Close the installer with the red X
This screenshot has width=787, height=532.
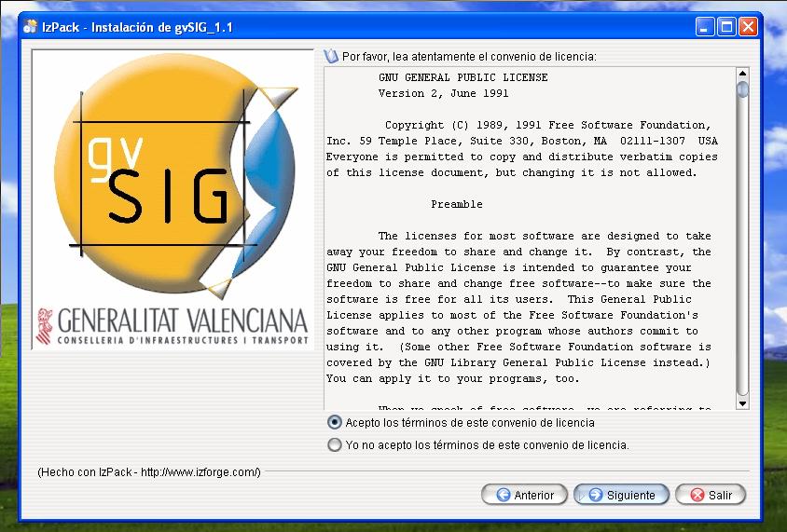point(748,27)
